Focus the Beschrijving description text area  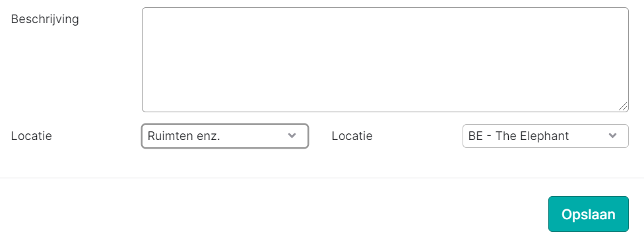(x=385, y=59)
